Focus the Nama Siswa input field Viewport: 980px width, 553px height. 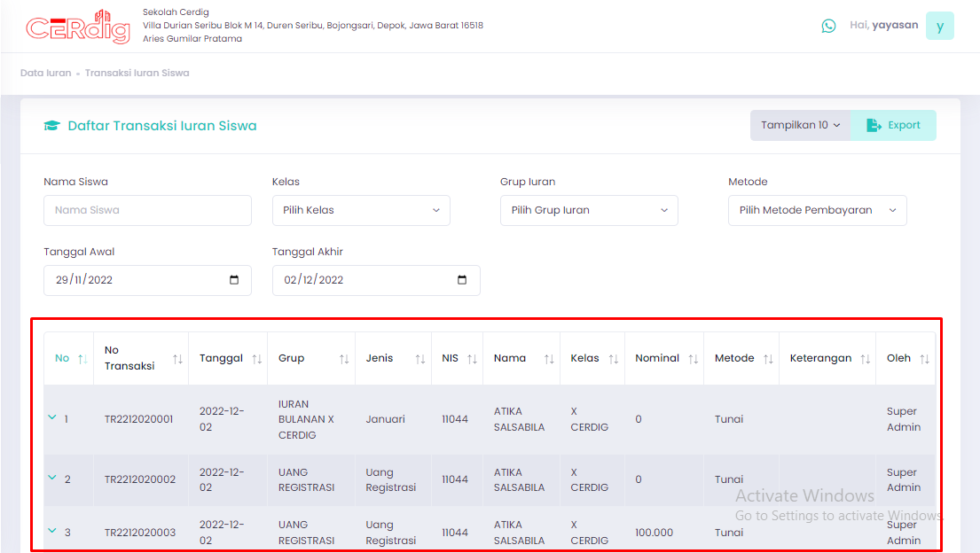pyautogui.click(x=147, y=211)
